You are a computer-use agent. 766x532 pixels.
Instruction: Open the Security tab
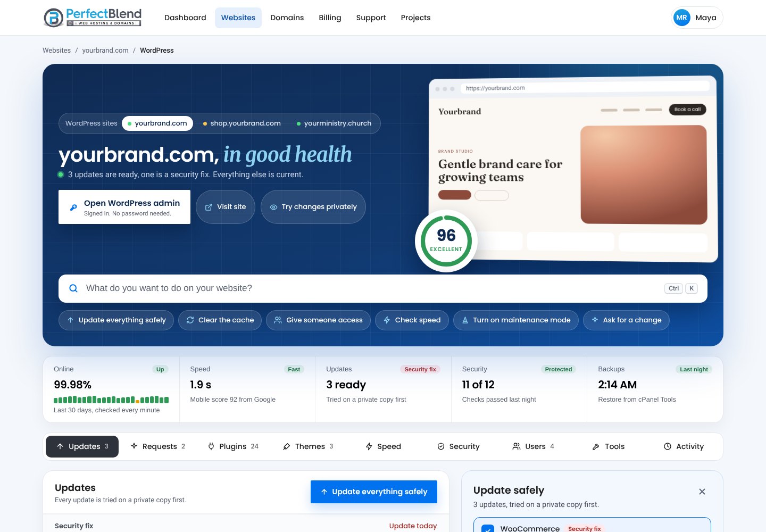(x=459, y=447)
